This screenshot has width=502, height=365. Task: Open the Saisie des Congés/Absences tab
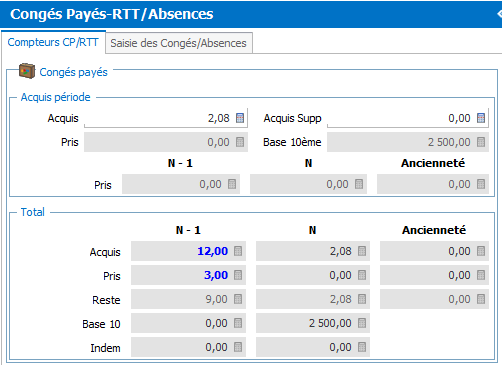point(179,43)
